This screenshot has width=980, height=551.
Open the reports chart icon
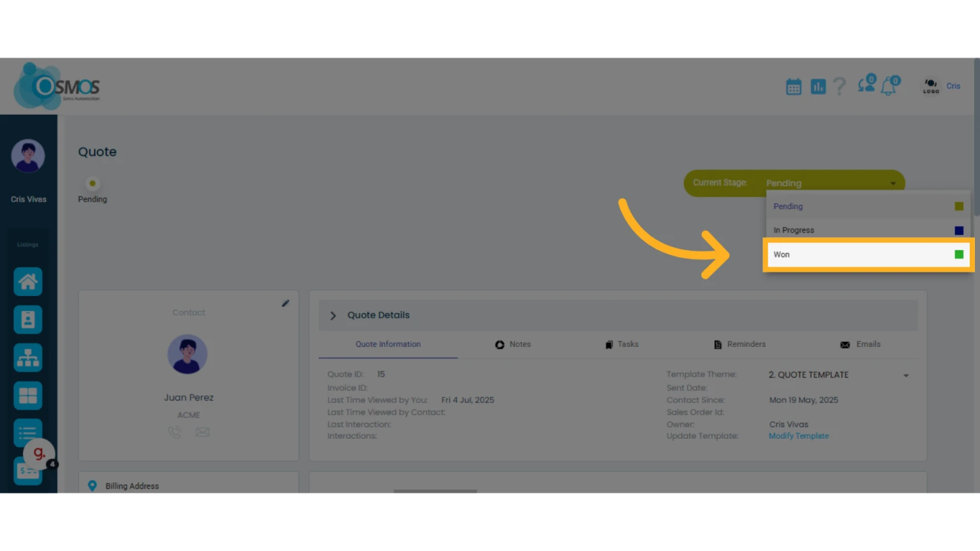click(x=818, y=87)
